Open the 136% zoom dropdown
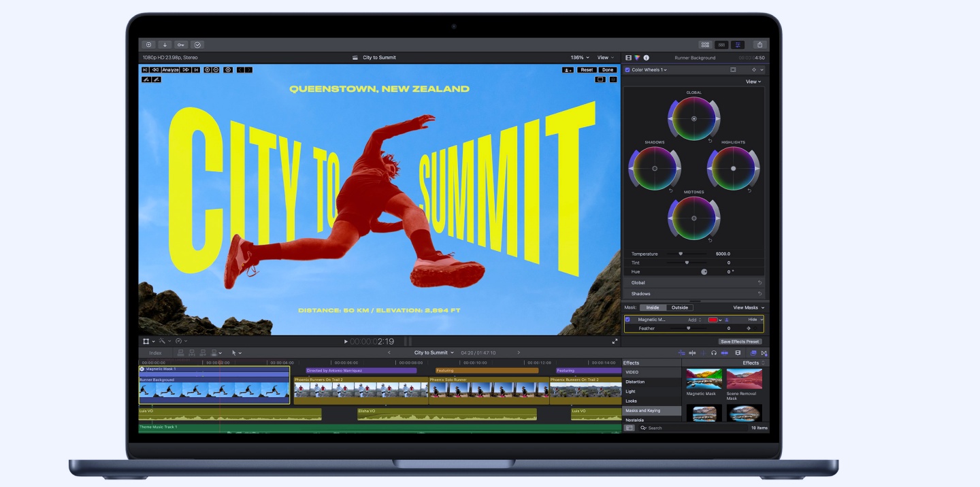Screen dimensions: 980x487 point(580,58)
